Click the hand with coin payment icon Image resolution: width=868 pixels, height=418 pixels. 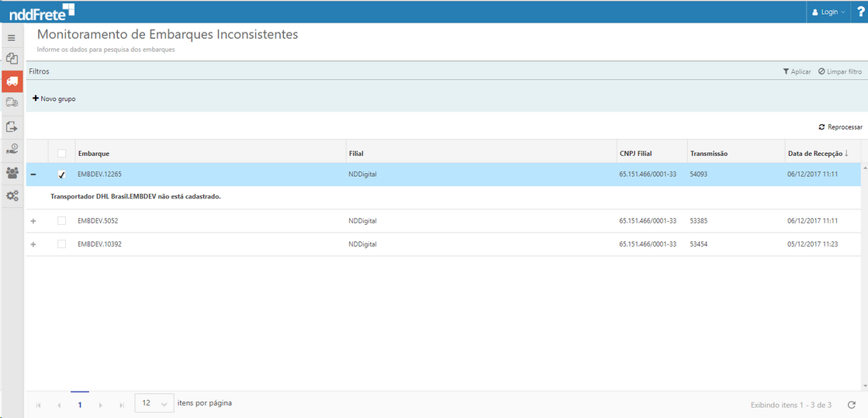point(12,150)
